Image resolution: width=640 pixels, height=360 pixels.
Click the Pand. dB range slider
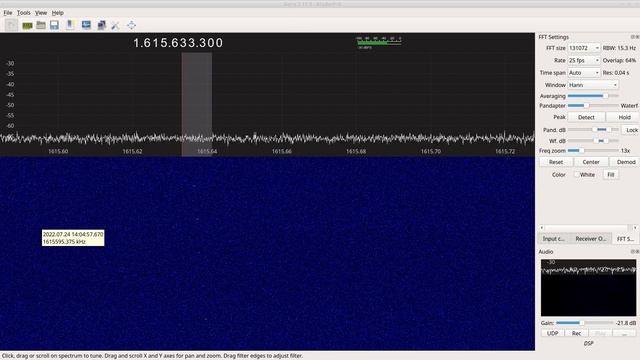tap(593, 130)
